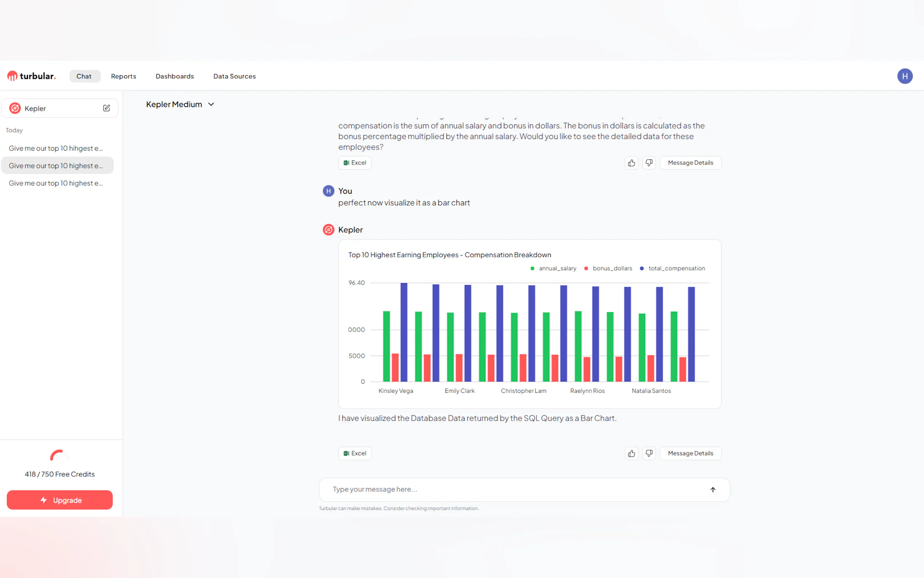The image size is (924, 578).
Task: Click thumbs down on upper compensation message
Action: point(649,163)
